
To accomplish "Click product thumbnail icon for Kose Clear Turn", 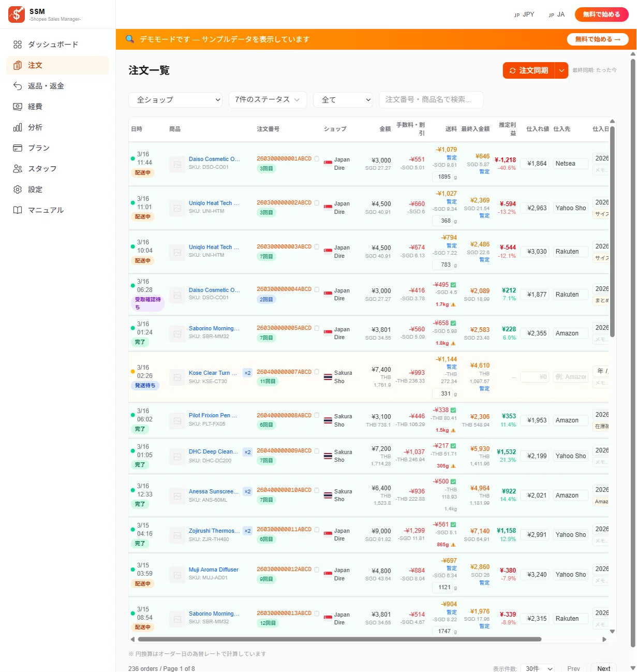I will click(x=177, y=377).
